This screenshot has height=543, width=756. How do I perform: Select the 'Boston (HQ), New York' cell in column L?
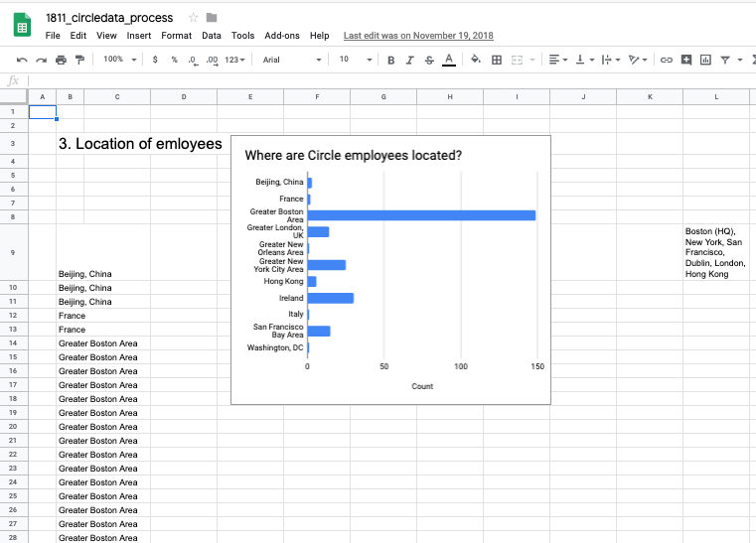pos(716,252)
